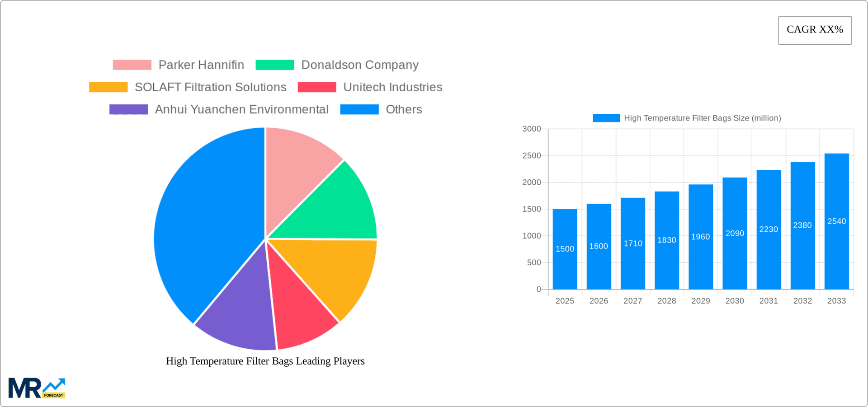Click the Unitech Industries legend label
Viewport: 868px width, 407px height.
coord(393,87)
